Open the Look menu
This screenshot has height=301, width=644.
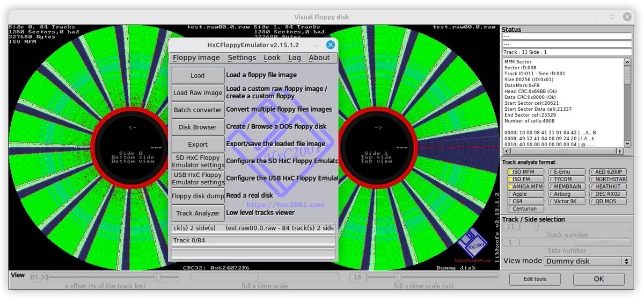pyautogui.click(x=272, y=58)
